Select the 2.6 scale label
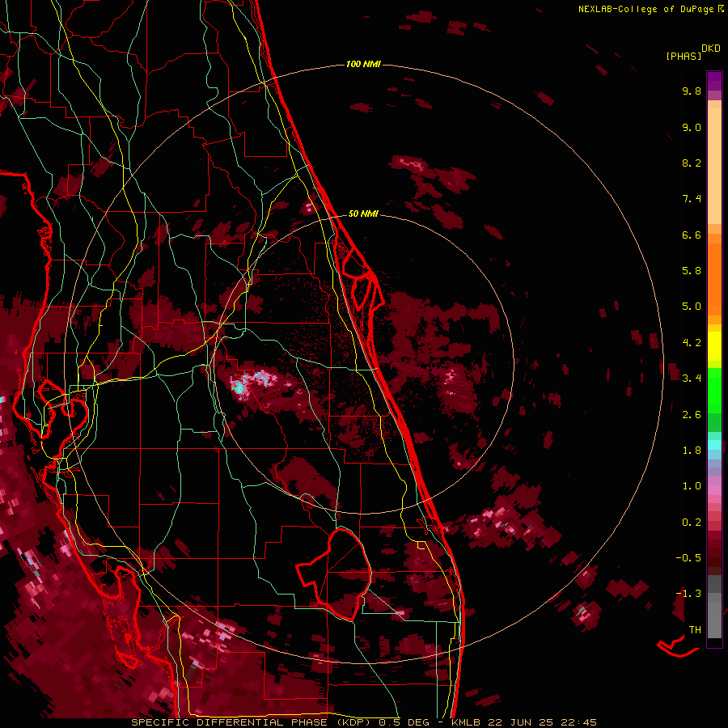 click(692, 415)
